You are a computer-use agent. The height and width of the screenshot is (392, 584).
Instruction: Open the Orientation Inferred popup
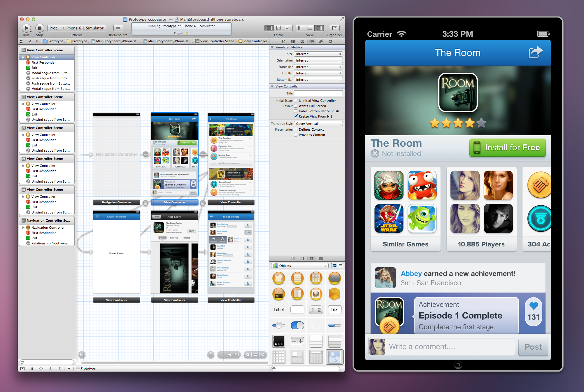(318, 60)
